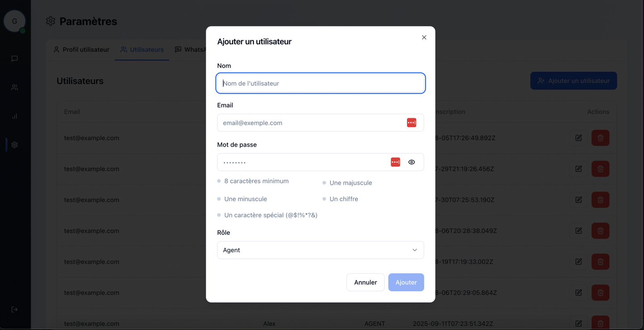This screenshot has height=330, width=644.
Task: Click the Annuler button
Action: point(365,282)
